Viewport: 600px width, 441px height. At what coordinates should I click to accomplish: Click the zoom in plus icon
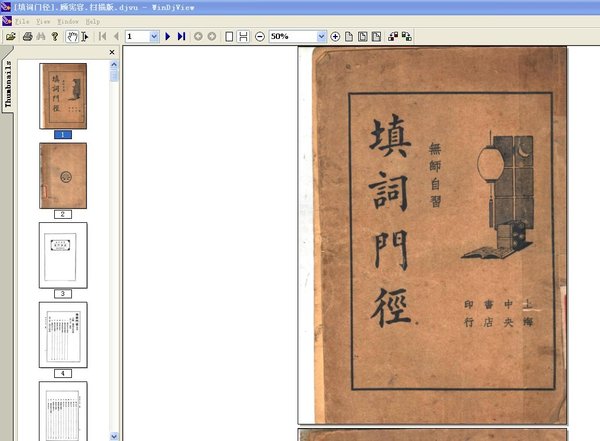point(335,36)
